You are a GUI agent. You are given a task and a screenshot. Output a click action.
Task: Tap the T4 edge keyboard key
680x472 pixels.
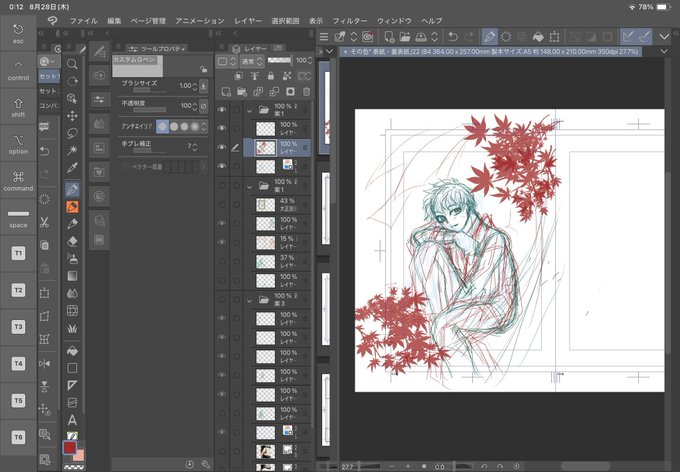18,364
